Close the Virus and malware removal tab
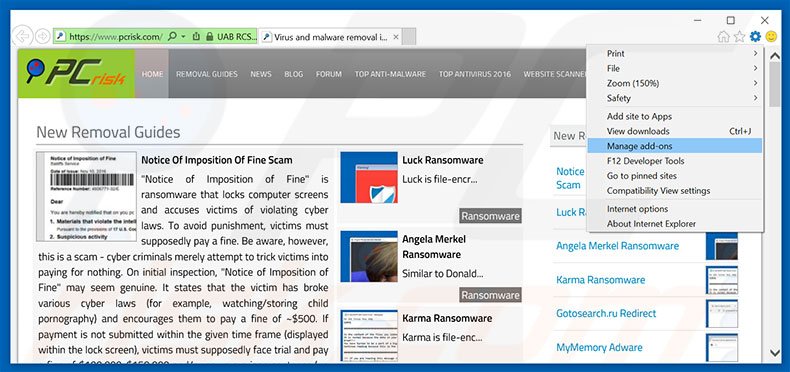 pos(396,37)
